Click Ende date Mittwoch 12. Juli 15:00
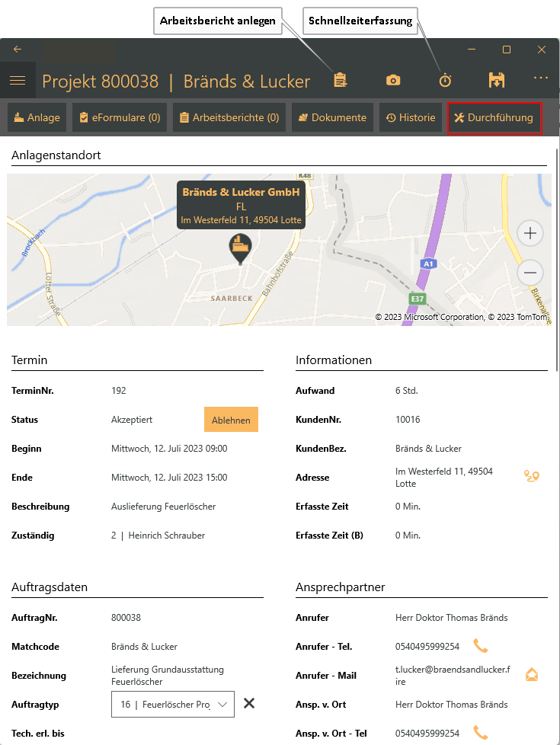This screenshot has height=745, width=560. tap(169, 478)
